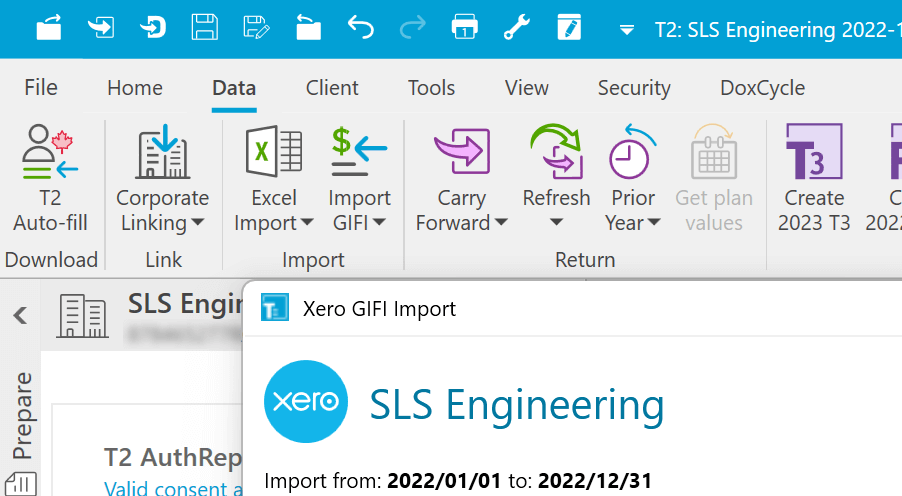Expand the Carry Forward dropdown arrow
Image resolution: width=902 pixels, height=496 pixels.
tap(500, 222)
